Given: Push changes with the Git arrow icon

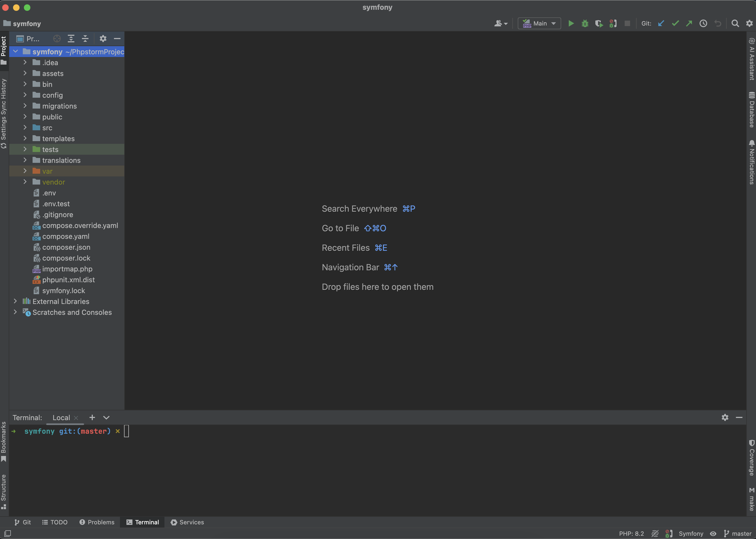Looking at the screenshot, I should point(689,23).
